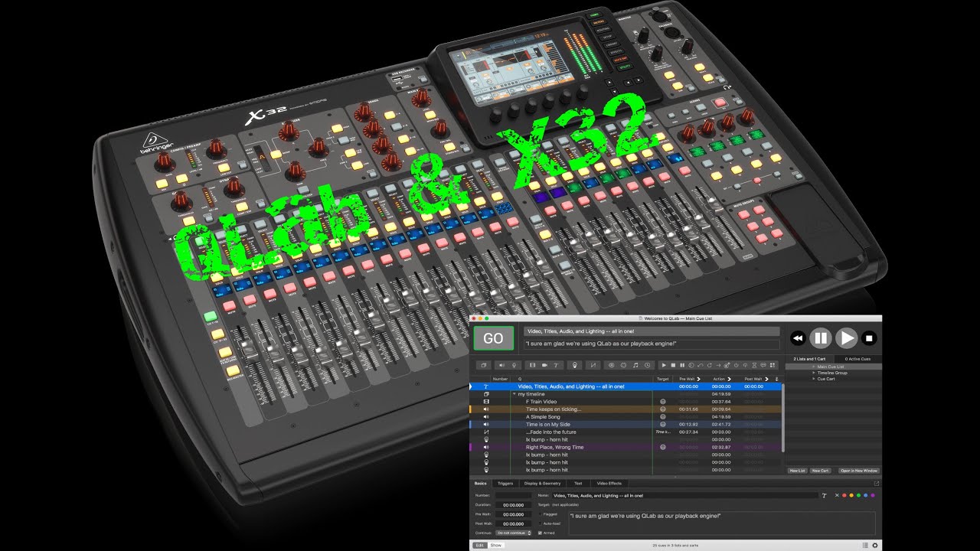The image size is (980, 551).
Task: Add a Mic cue from the toolbar
Action: coord(514,365)
